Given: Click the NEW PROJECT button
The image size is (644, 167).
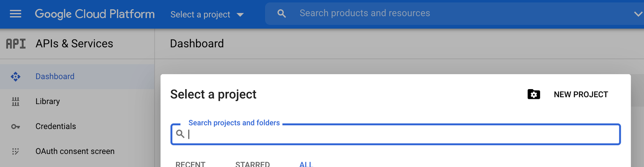Looking at the screenshot, I should [581, 94].
